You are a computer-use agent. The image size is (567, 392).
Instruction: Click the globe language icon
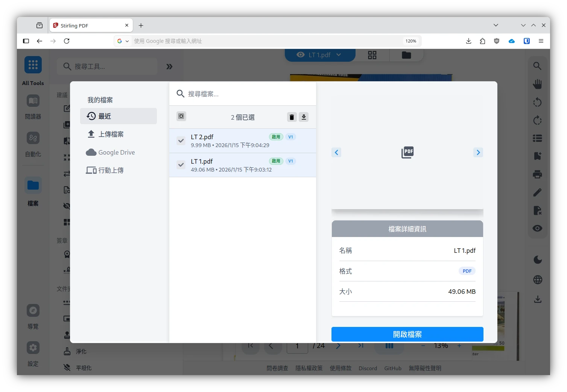tap(537, 280)
